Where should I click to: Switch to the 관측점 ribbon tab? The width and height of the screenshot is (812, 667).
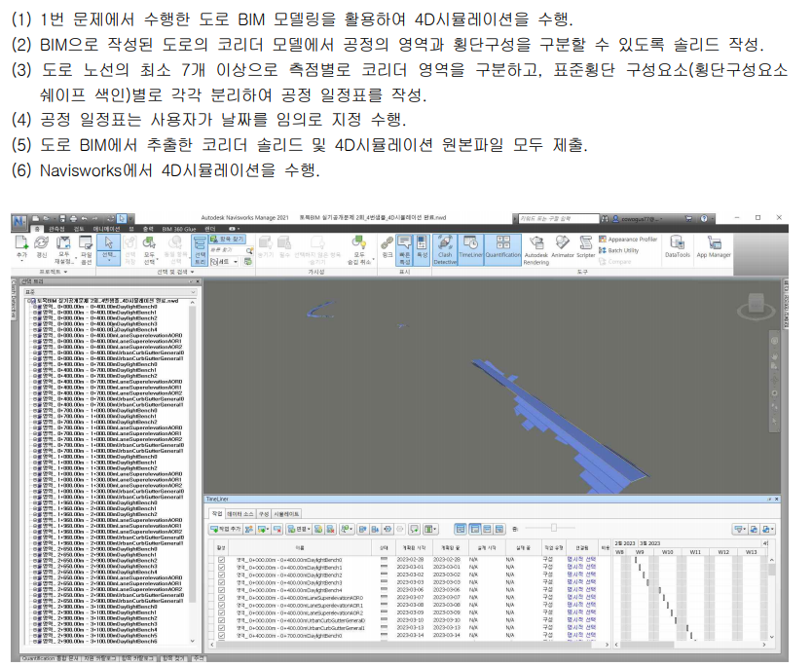(x=56, y=229)
